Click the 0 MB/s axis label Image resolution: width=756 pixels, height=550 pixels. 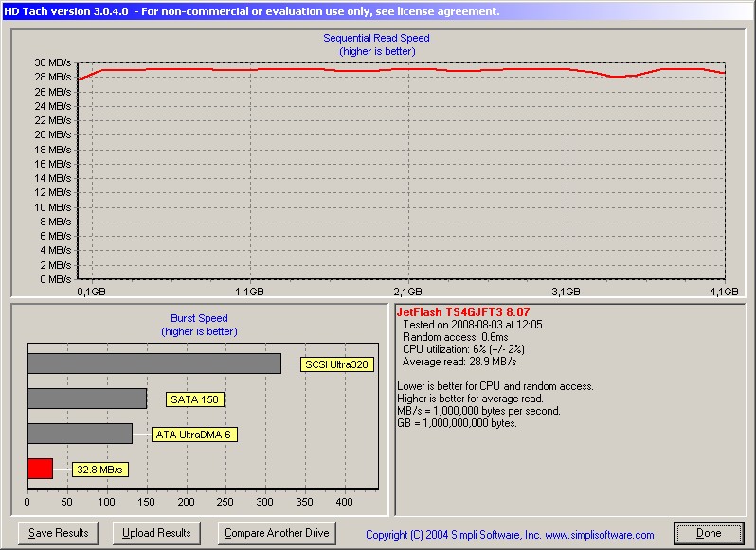56,279
